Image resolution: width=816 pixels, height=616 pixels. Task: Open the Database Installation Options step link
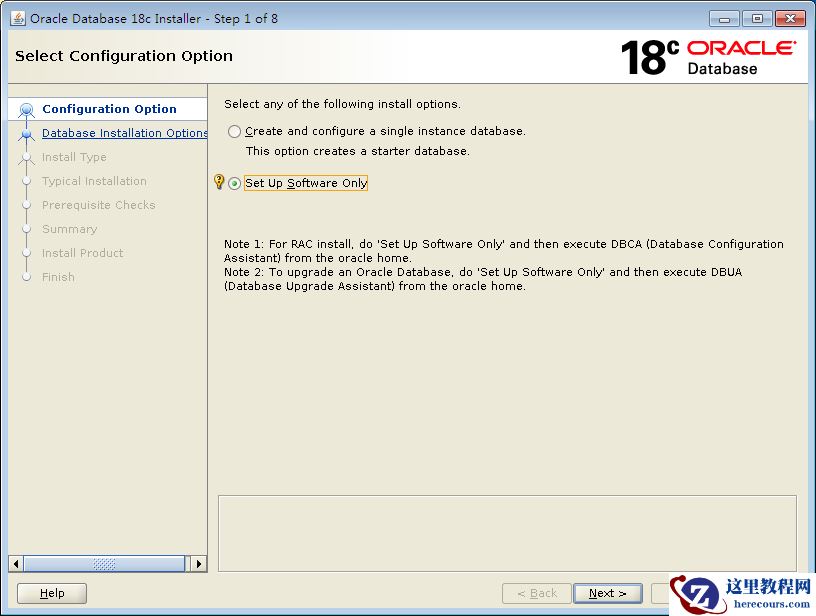click(x=125, y=133)
